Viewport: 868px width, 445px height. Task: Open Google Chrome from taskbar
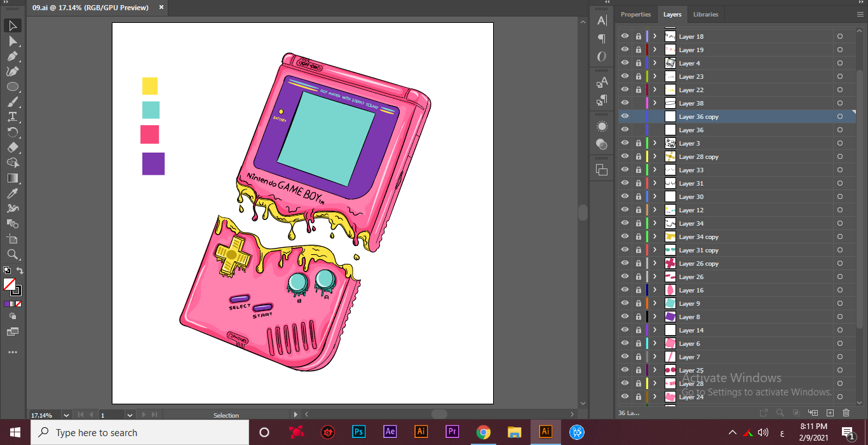pos(484,432)
